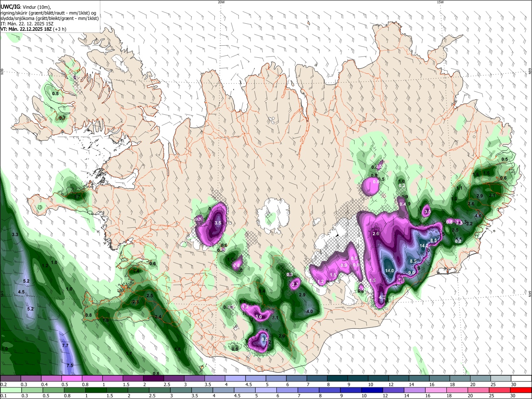Click the '0.7' value in the Westfjords
The image size is (532, 399).
62,118
